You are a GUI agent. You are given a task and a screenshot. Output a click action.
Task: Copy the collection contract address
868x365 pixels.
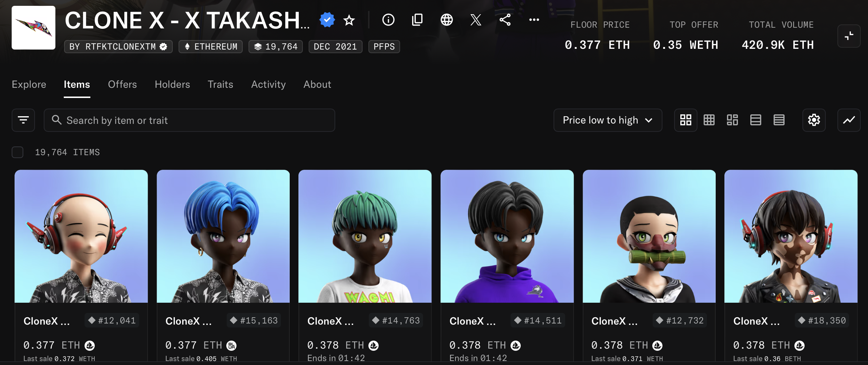(417, 20)
